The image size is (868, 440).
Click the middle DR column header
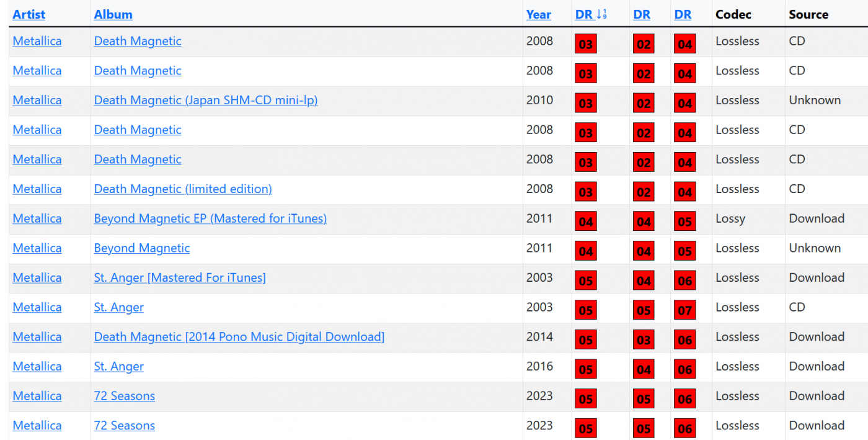pos(642,15)
